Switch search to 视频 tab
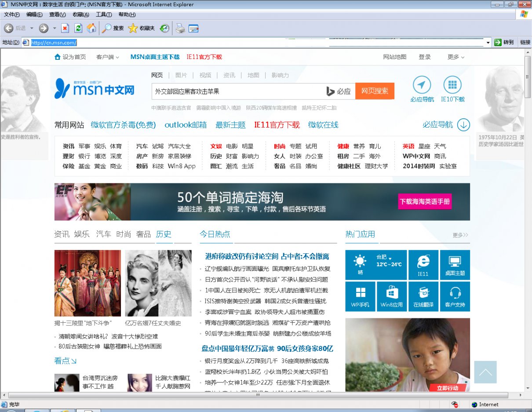This screenshot has height=412, width=532. point(205,75)
